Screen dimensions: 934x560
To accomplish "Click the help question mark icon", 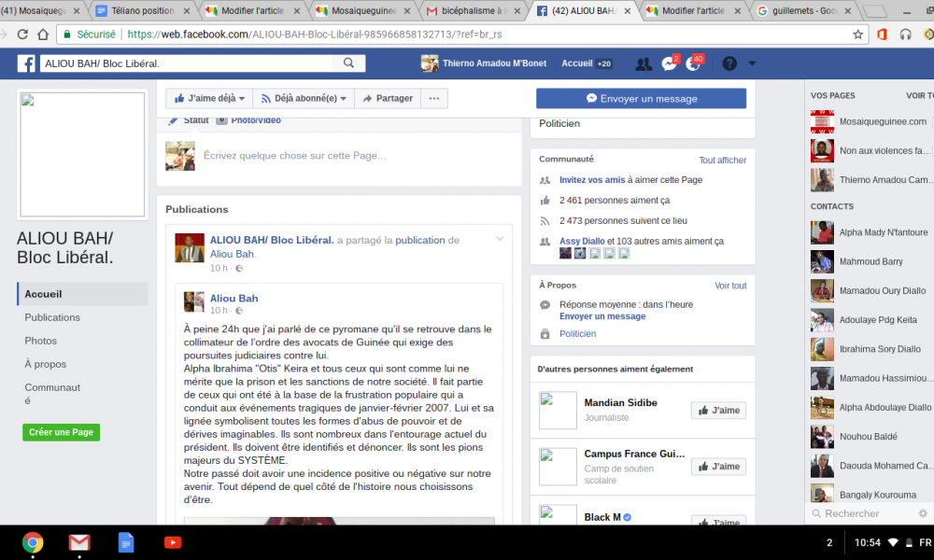I will pyautogui.click(x=729, y=63).
